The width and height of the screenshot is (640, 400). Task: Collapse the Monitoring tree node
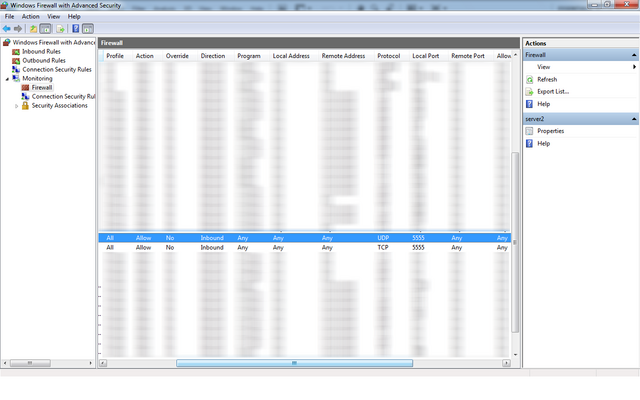click(x=7, y=79)
